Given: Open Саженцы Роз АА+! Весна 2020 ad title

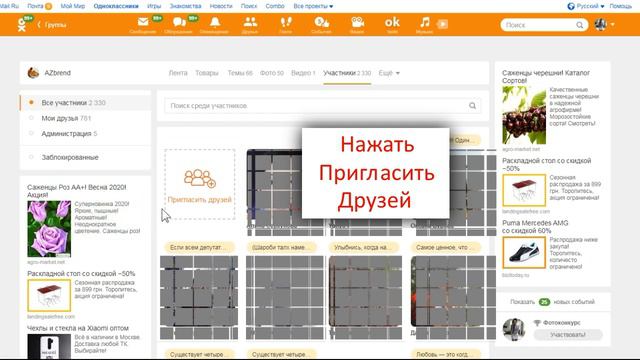Looking at the screenshot, I should (x=77, y=191).
